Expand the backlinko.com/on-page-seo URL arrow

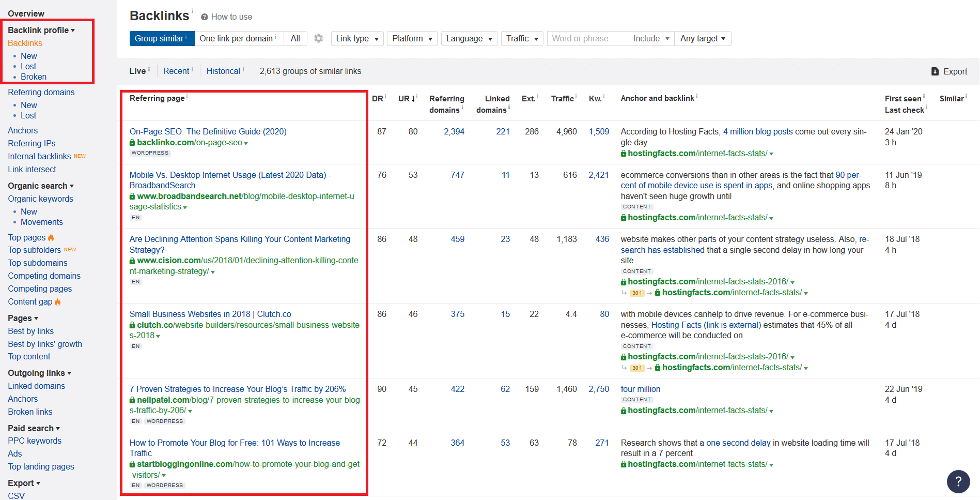pyautogui.click(x=246, y=143)
